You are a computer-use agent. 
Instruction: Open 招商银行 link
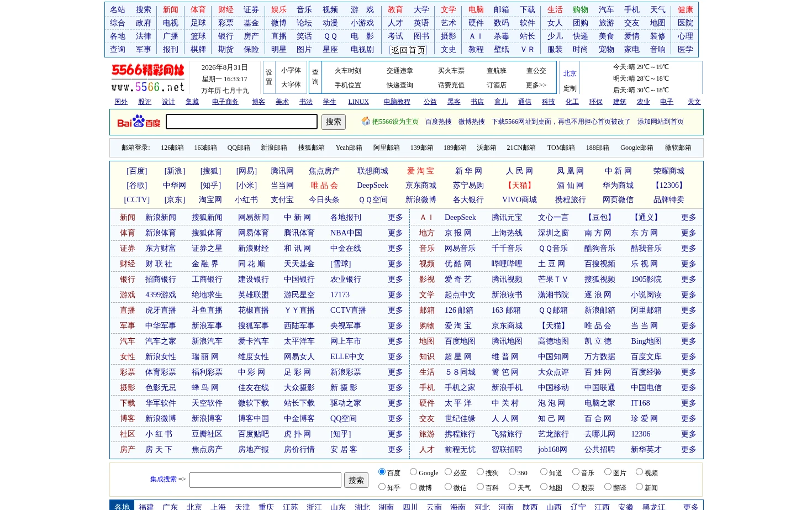pyautogui.click(x=161, y=280)
